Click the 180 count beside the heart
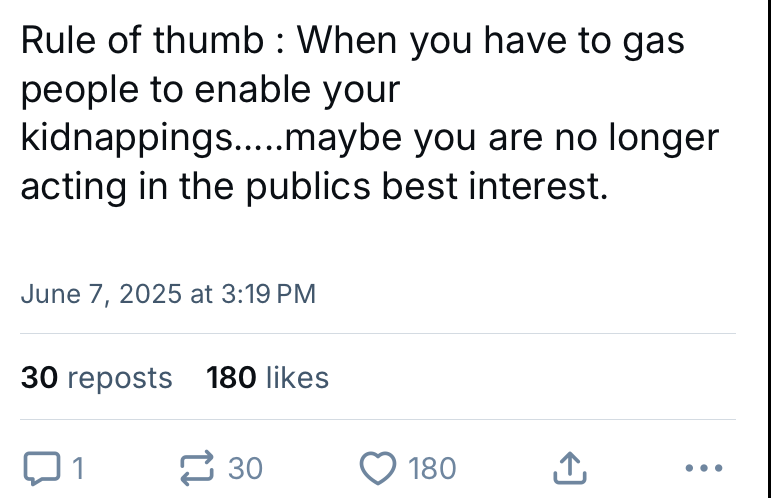The height and width of the screenshot is (498, 771). [432, 468]
